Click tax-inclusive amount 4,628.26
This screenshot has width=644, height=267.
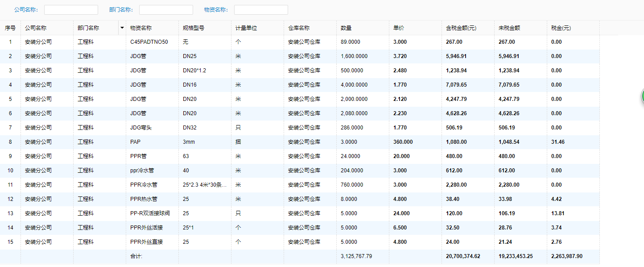456,113
